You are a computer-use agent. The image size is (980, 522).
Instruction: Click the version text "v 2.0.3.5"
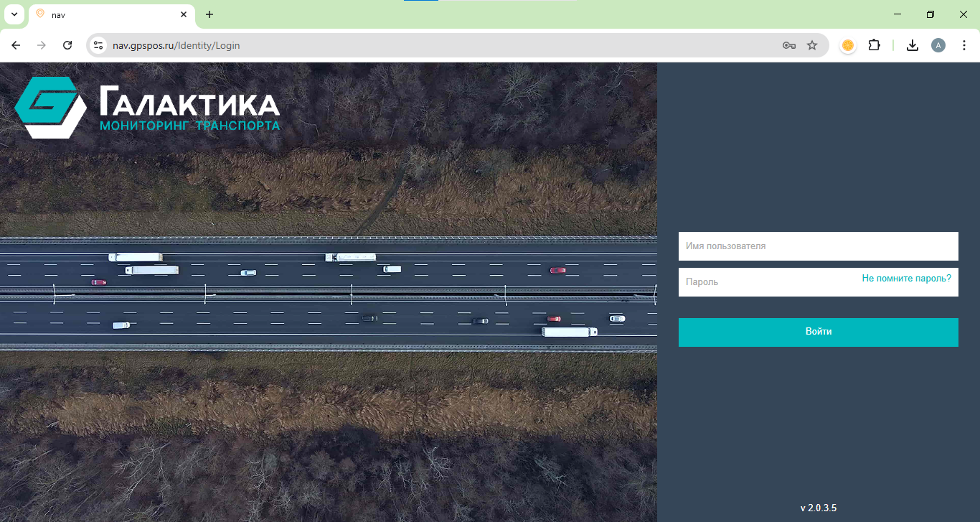click(819, 508)
